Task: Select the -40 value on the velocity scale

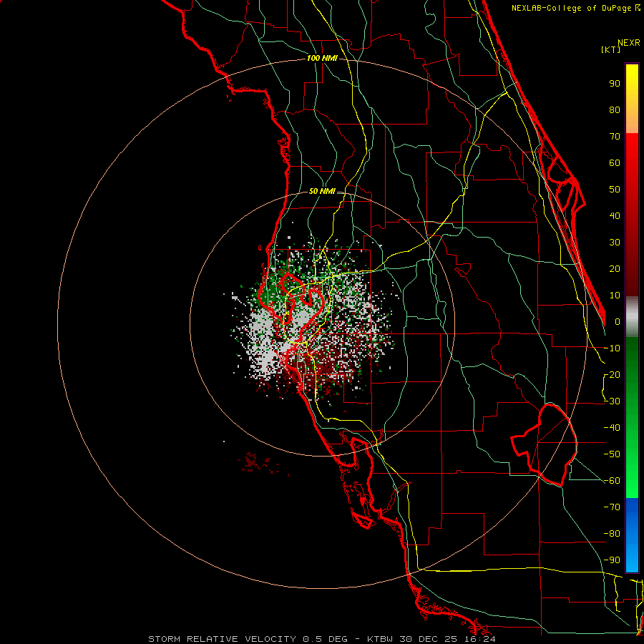Action: point(612,428)
